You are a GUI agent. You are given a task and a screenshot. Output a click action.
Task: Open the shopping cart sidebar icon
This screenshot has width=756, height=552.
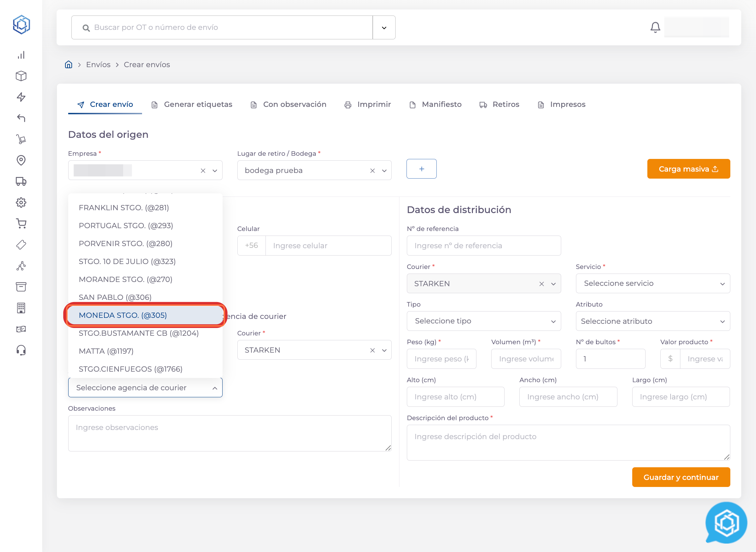[21, 224]
